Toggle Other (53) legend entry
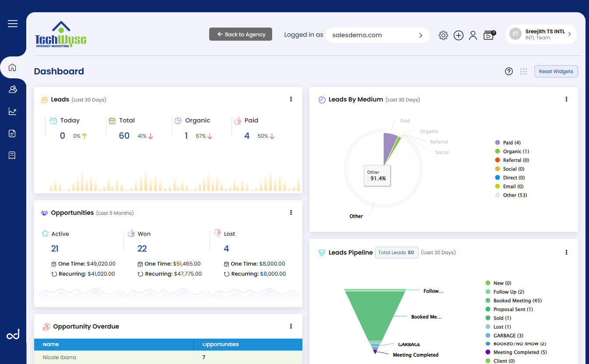Screen dimensions: 589x364 coord(511,195)
